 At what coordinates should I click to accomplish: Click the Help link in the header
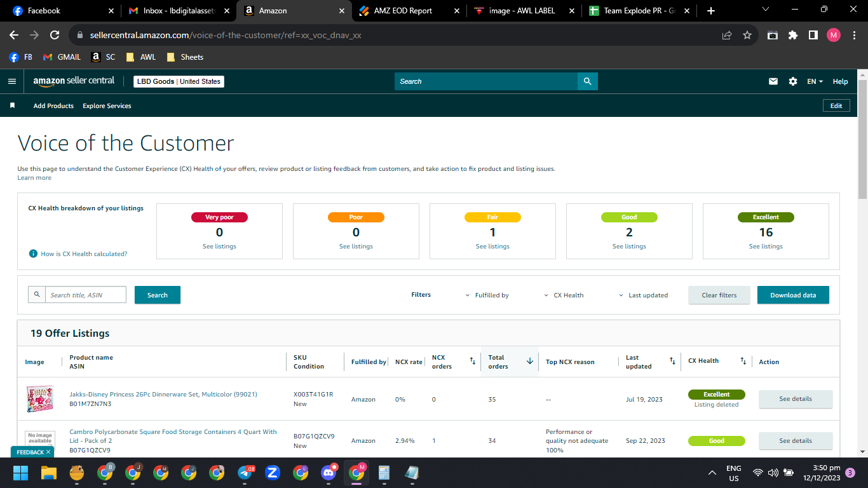(840, 81)
